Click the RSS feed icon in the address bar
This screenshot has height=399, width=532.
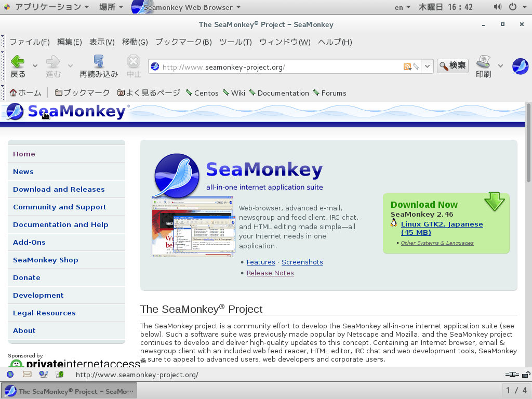click(x=407, y=66)
